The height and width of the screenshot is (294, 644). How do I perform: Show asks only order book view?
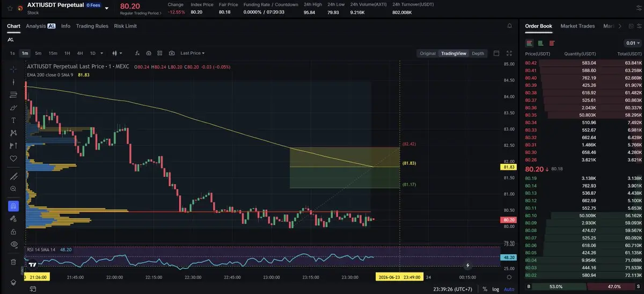coord(552,43)
